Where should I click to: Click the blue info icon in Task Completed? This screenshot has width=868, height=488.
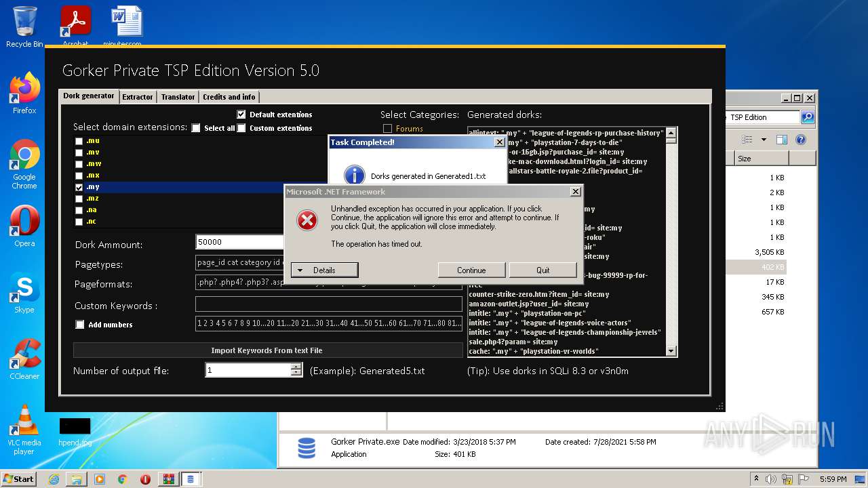pyautogui.click(x=354, y=175)
